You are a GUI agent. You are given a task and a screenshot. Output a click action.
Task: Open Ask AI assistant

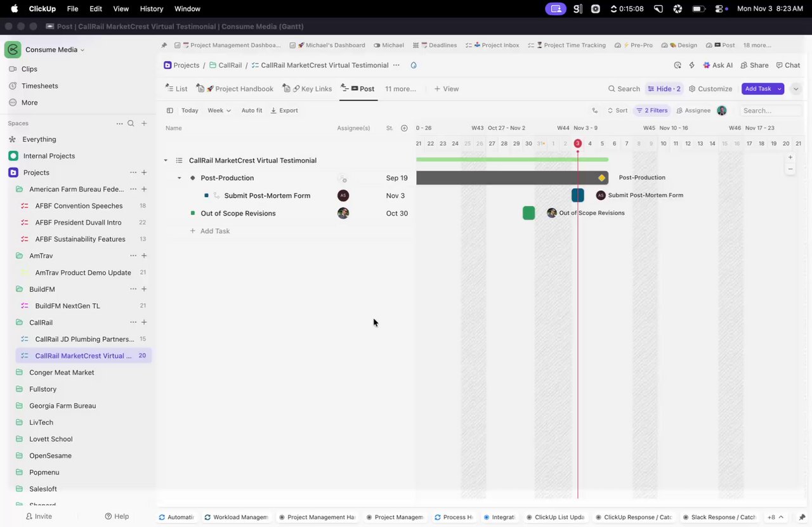(717, 65)
